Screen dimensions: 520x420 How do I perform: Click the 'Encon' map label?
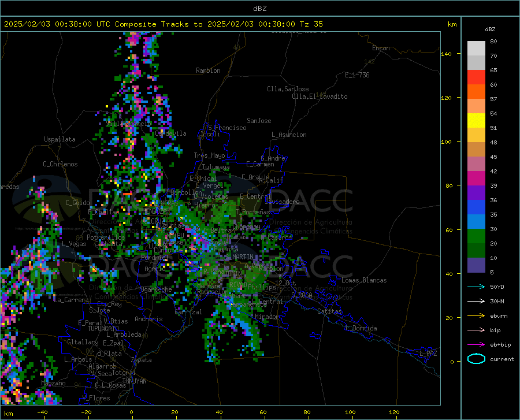tap(381, 48)
